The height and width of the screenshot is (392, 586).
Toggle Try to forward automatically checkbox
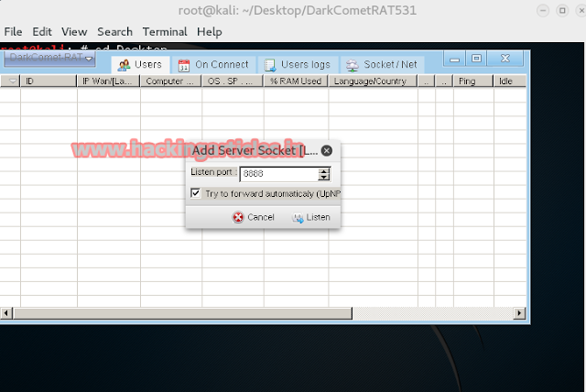(x=195, y=193)
